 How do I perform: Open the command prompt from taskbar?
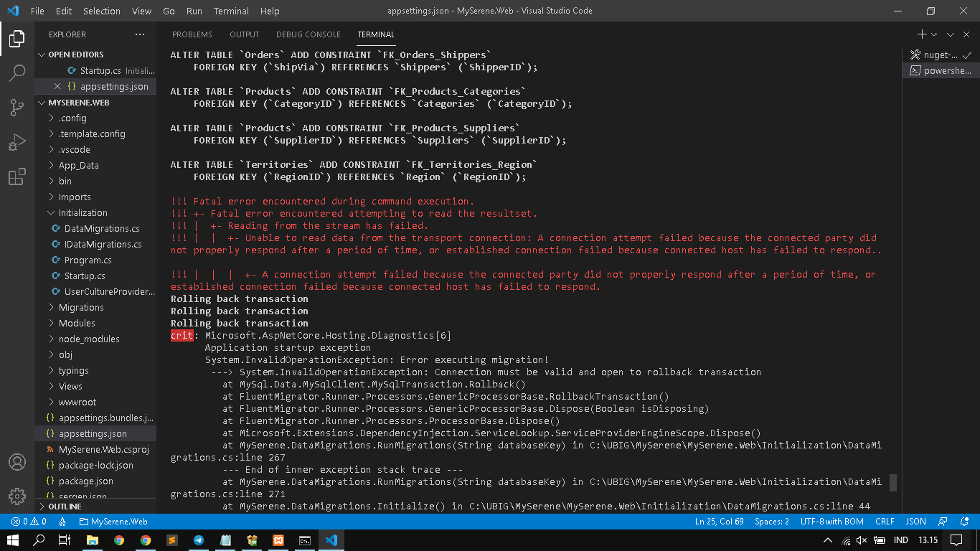(305, 540)
